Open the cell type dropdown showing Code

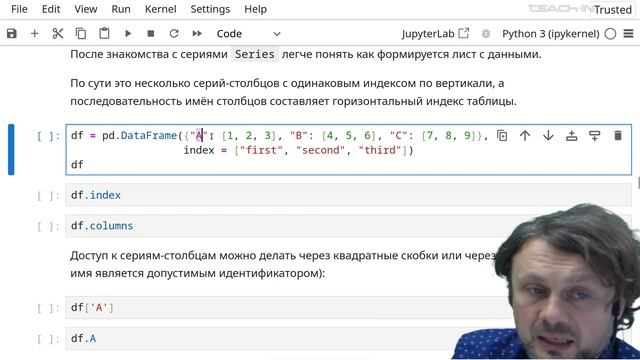point(249,33)
